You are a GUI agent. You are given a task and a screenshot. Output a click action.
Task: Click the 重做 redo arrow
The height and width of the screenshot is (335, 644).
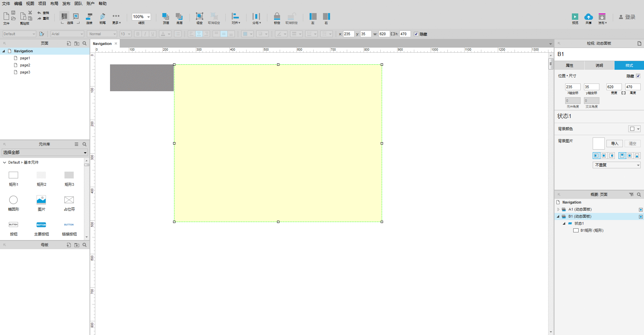39,18
